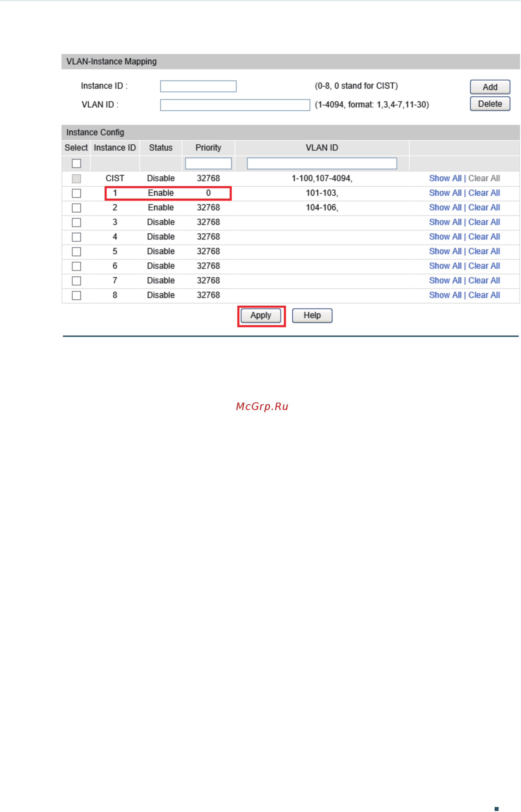Click Clear All for instance 3
Viewport: 521px width, 812px height.
tap(484, 222)
